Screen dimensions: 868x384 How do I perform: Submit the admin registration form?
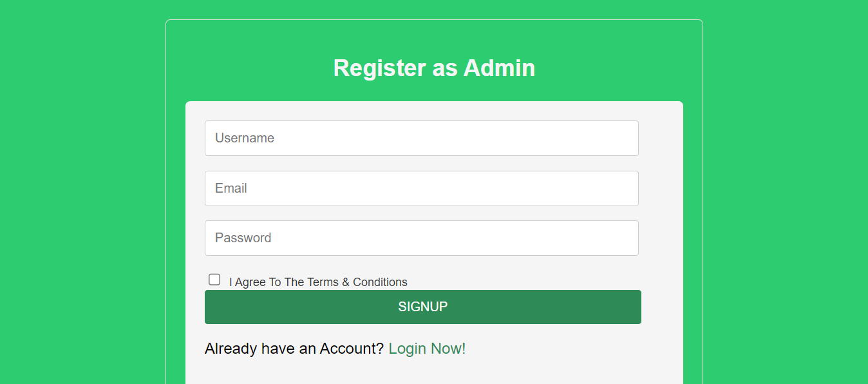[422, 307]
